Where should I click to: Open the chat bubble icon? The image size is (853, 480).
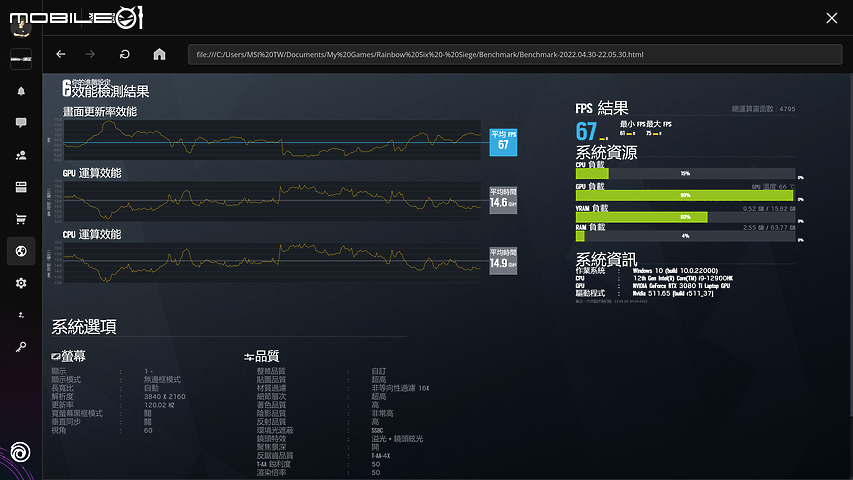pos(21,123)
